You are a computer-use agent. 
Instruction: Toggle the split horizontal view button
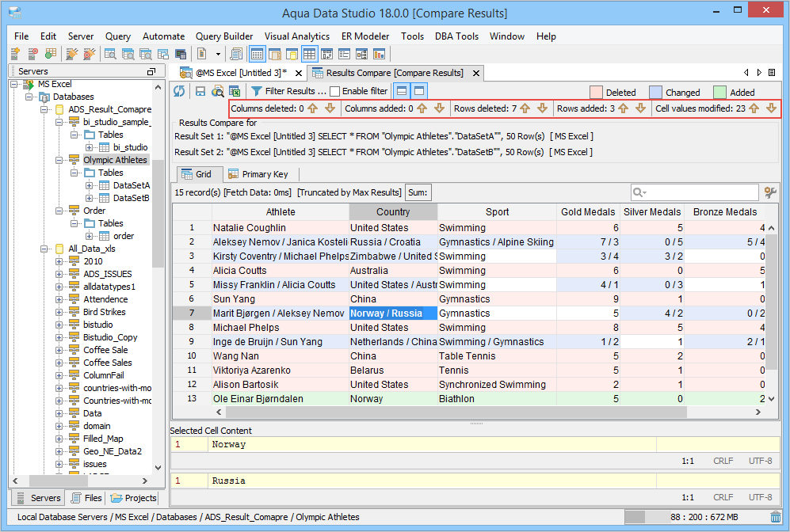[402, 91]
